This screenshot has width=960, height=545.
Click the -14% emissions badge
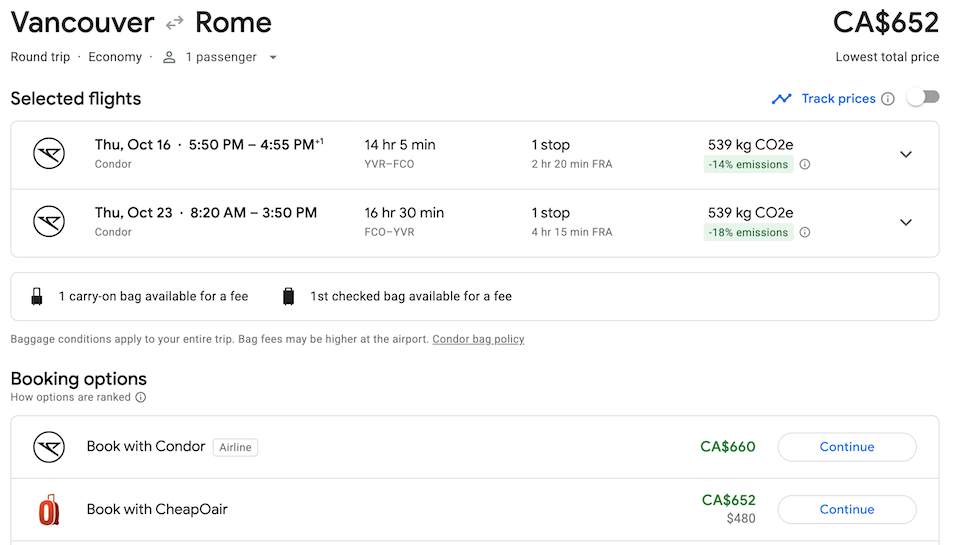[748, 164]
